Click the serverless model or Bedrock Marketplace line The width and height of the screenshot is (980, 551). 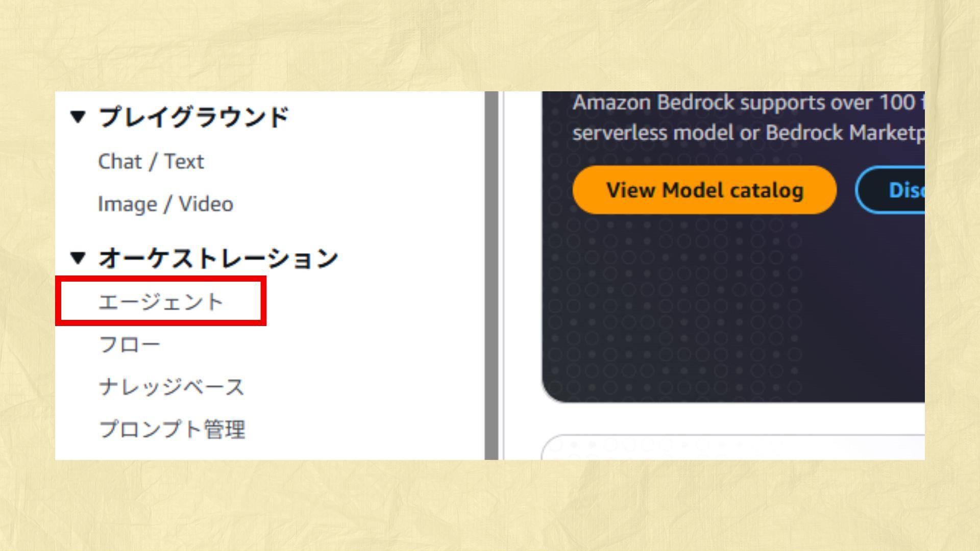tap(748, 133)
